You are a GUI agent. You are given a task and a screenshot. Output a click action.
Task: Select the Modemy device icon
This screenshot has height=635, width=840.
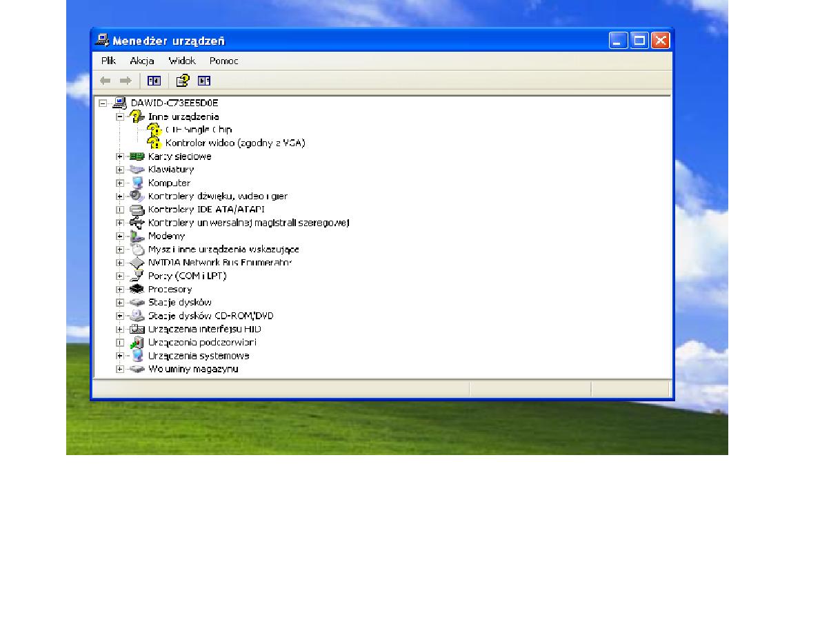[137, 236]
